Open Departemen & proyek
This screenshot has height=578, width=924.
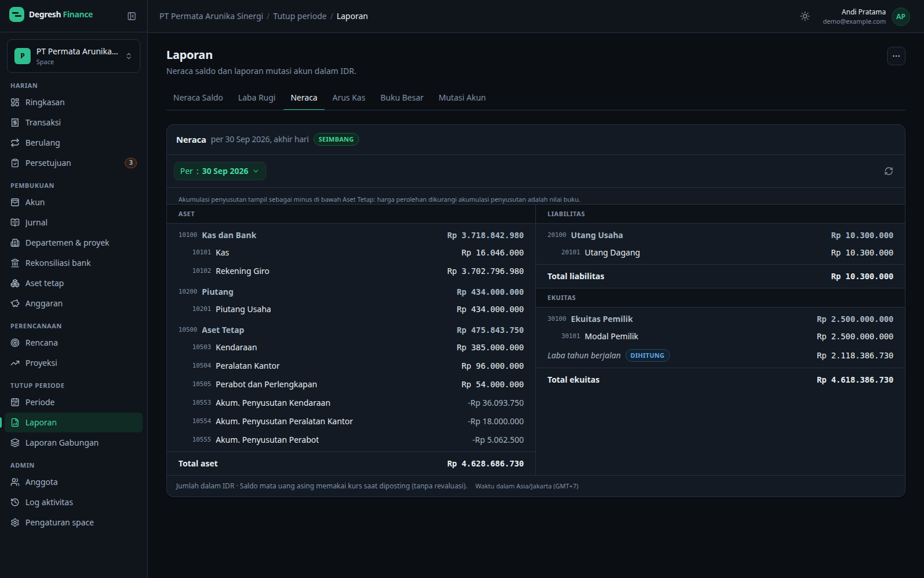point(73,243)
